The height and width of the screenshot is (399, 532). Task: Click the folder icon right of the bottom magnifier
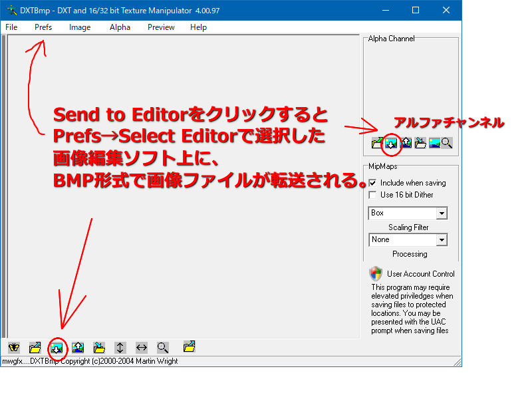189,346
